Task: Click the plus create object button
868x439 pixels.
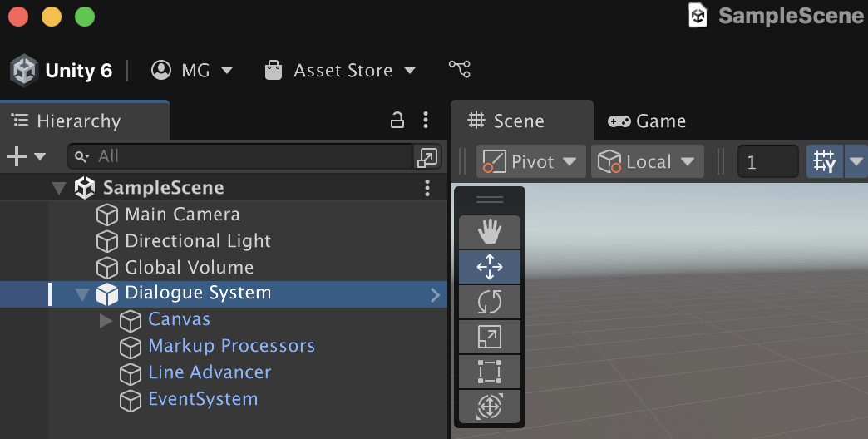Action: (x=17, y=156)
